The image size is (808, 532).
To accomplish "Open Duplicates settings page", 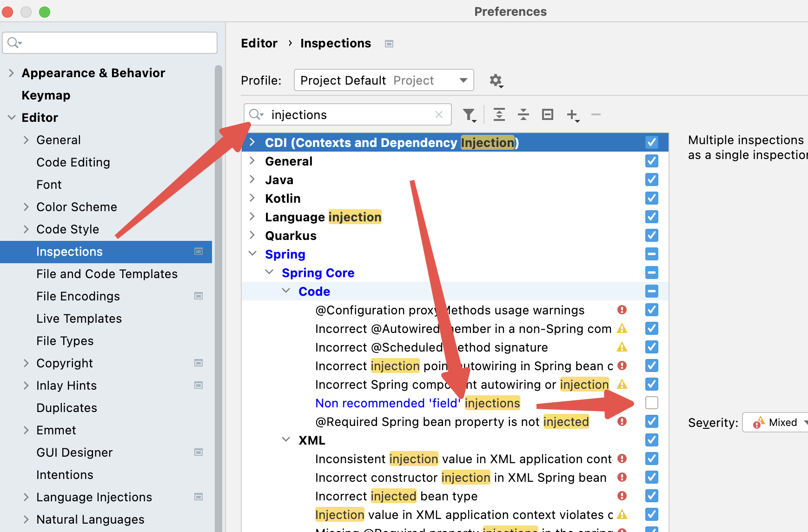I will (66, 408).
